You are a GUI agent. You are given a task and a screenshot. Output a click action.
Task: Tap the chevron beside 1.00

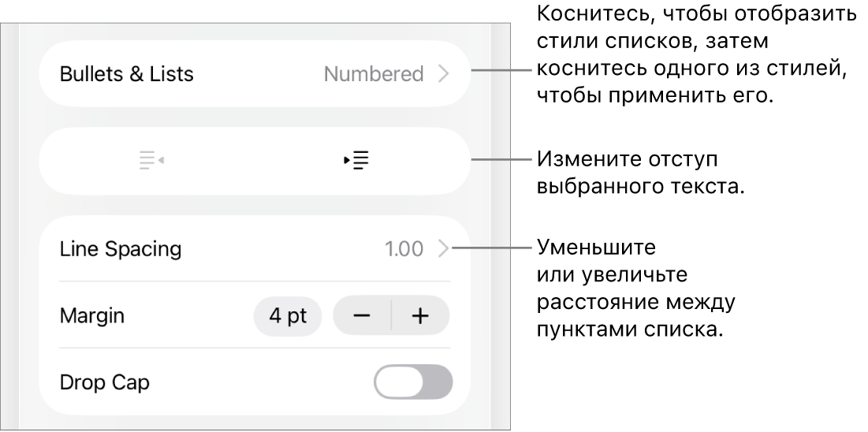443,250
